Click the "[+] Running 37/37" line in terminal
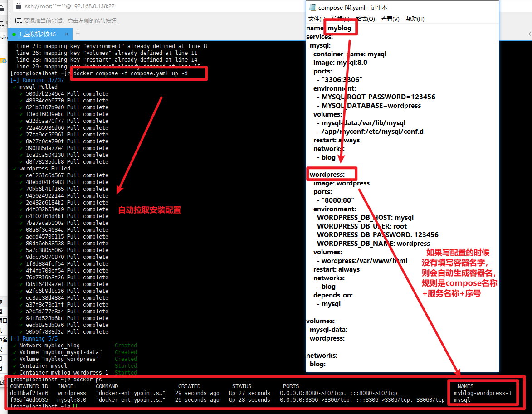The width and height of the screenshot is (532, 414). (x=37, y=80)
